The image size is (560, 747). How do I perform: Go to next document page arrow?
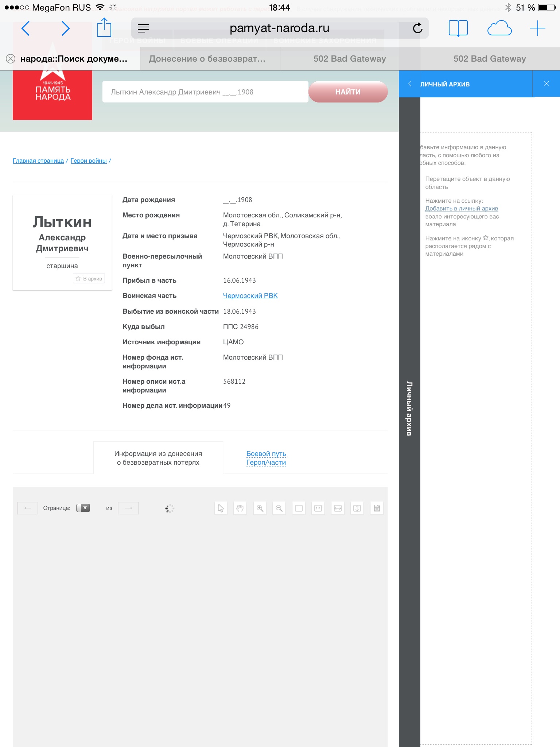click(x=128, y=508)
